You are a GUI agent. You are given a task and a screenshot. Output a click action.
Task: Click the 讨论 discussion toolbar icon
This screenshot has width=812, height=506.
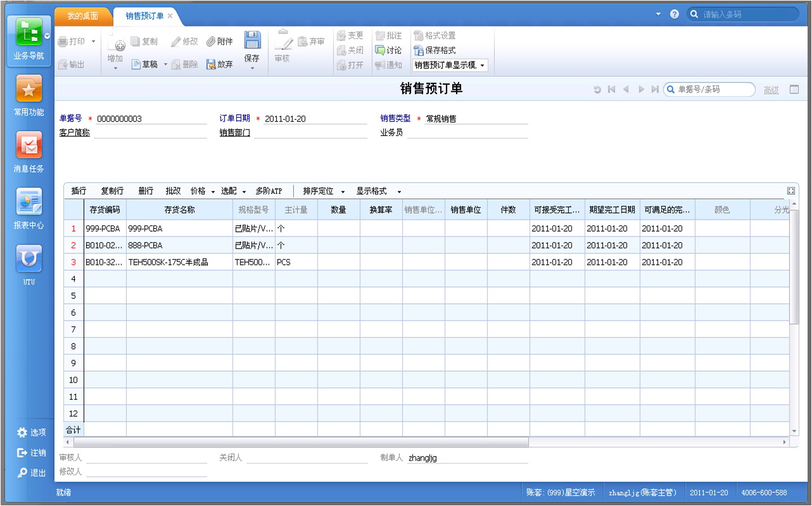380,51
